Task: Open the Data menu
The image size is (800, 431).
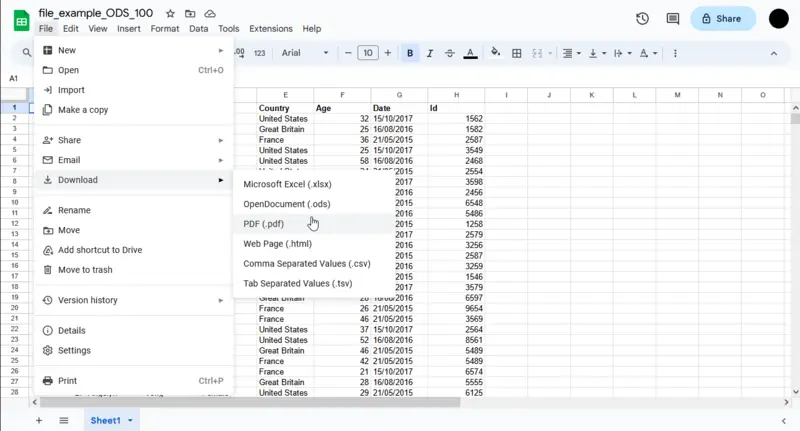Action: [198, 29]
